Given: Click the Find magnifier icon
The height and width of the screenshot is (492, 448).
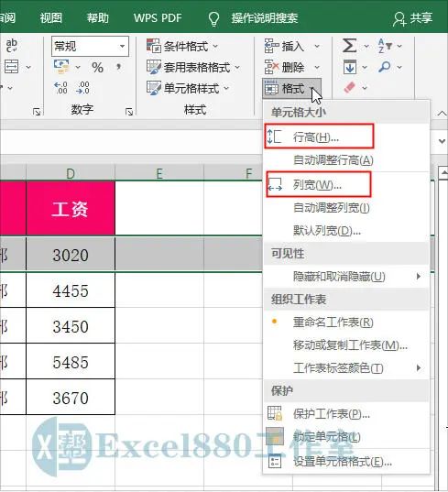Looking at the screenshot, I should point(384,67).
